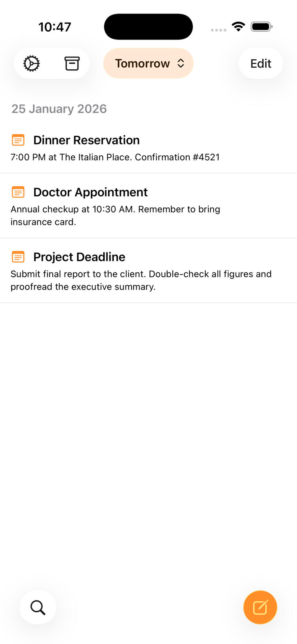Open the Project Deadline note title

pyautogui.click(x=79, y=257)
